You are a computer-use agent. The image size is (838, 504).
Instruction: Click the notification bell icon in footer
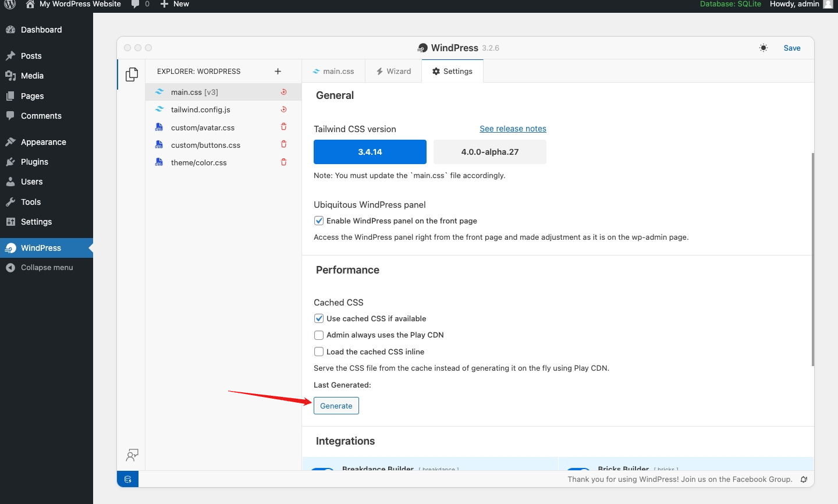tap(804, 480)
